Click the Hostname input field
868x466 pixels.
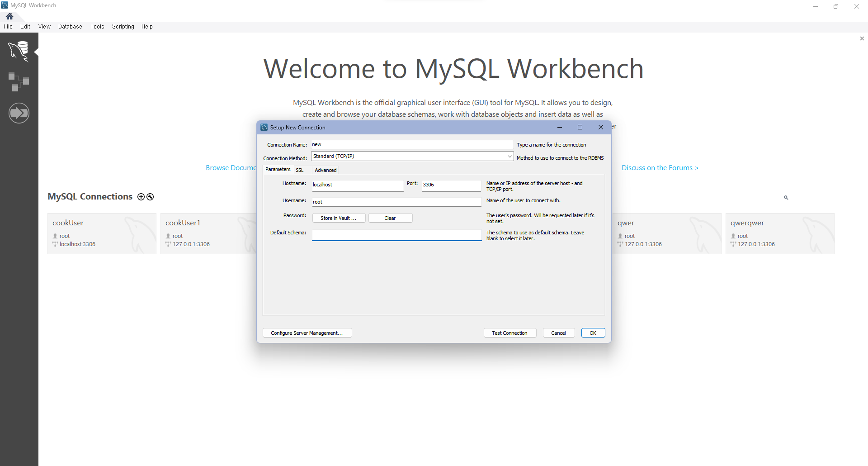[x=358, y=185]
